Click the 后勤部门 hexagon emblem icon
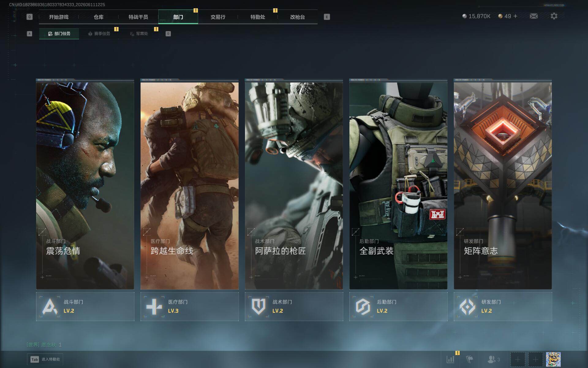 pos(363,306)
